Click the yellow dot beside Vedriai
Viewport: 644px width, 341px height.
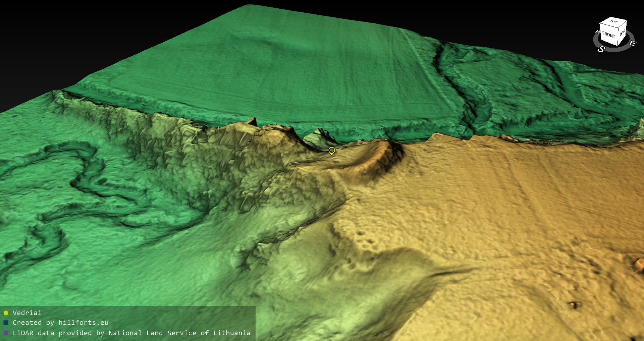[x=6, y=313]
